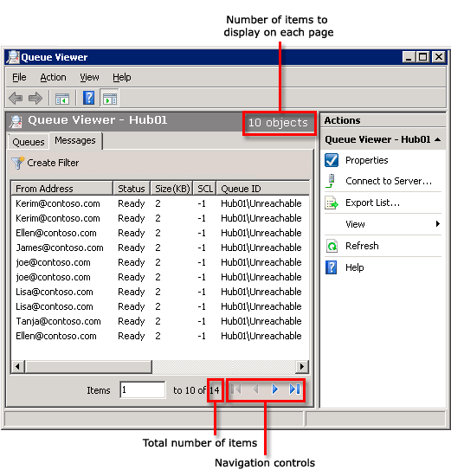Go to the next page of items
Image resolution: width=451 pixels, height=476 pixels.
point(275,389)
